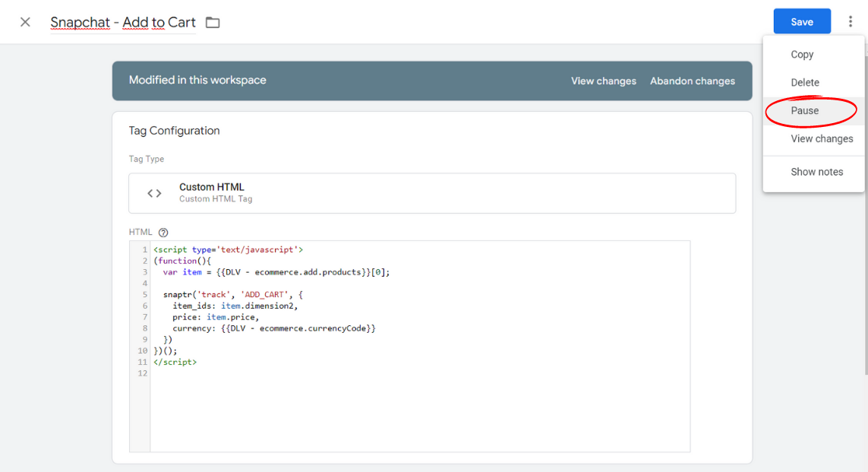The height and width of the screenshot is (472, 868).
Task: Choose Show notes from the menu
Action: (816, 172)
